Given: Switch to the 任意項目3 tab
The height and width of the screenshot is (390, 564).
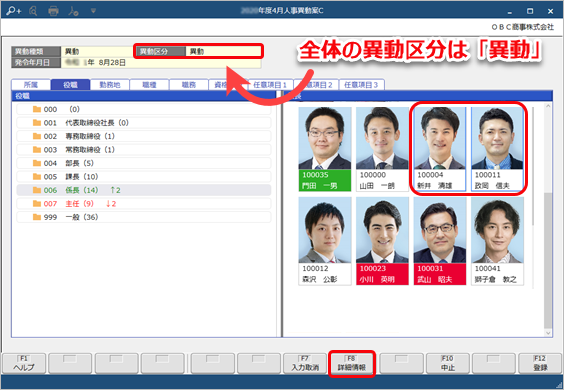Looking at the screenshot, I should point(361,85).
